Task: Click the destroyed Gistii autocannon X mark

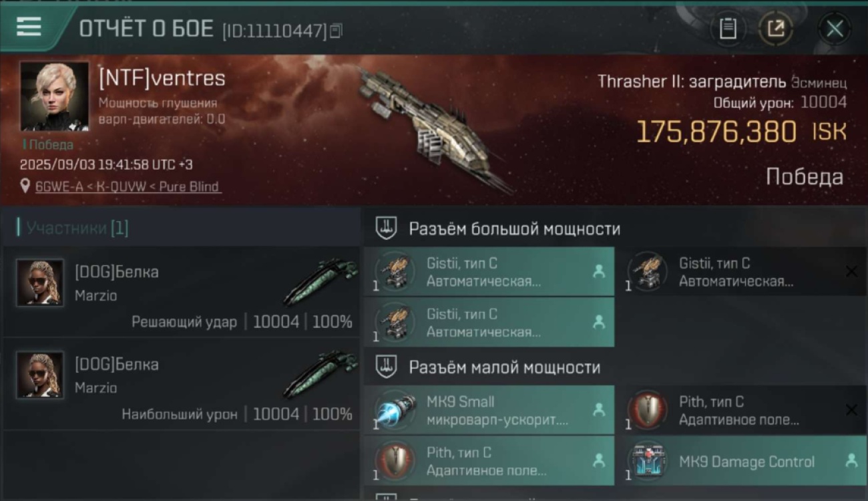Action: point(851,271)
